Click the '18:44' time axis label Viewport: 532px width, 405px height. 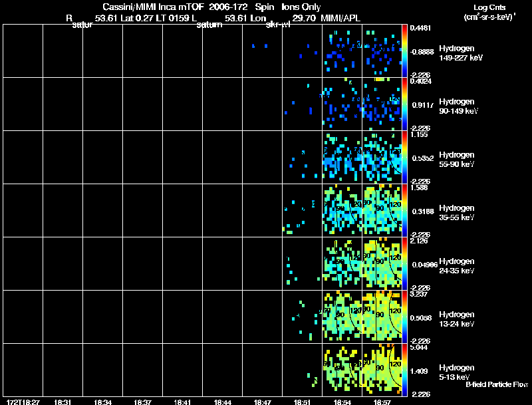223,402
